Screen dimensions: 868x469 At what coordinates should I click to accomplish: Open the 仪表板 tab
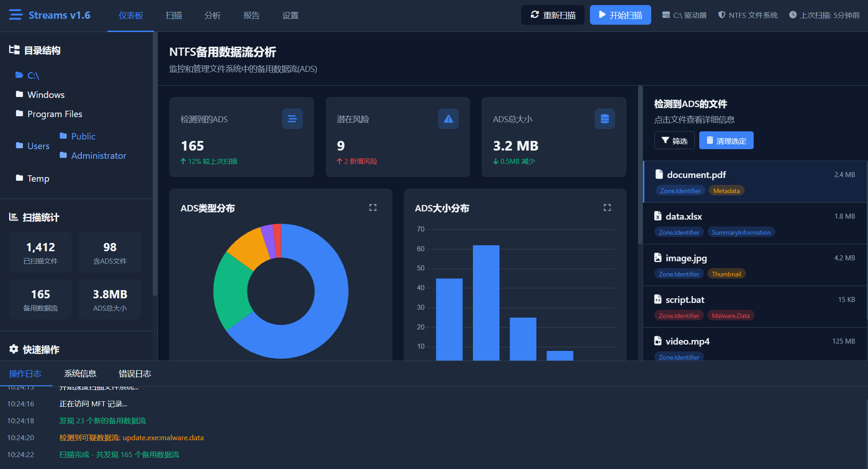pos(131,16)
